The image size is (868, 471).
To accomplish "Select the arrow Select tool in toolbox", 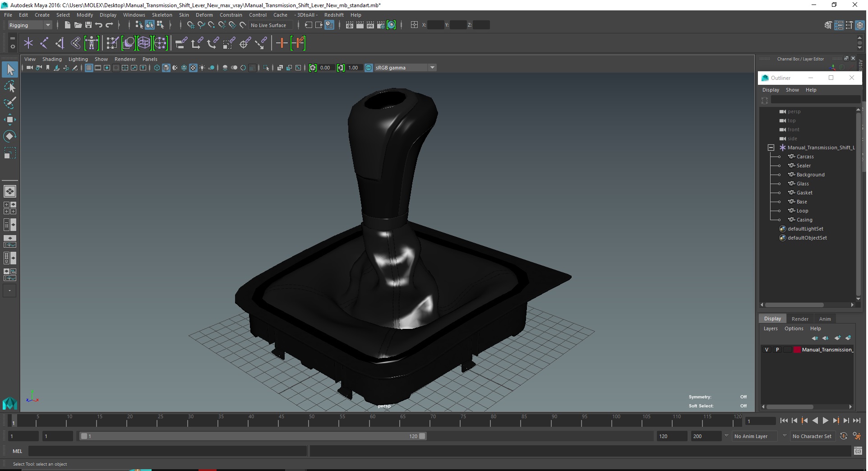I will pos(10,69).
